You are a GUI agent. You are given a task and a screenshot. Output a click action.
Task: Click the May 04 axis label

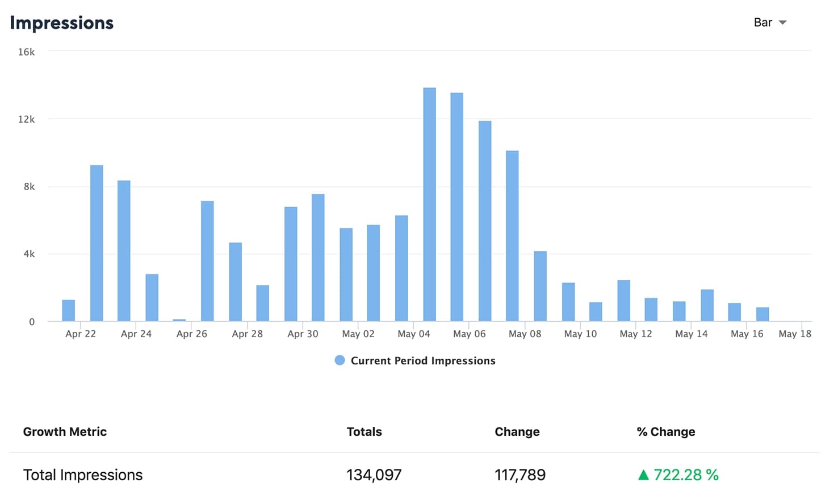(x=414, y=334)
